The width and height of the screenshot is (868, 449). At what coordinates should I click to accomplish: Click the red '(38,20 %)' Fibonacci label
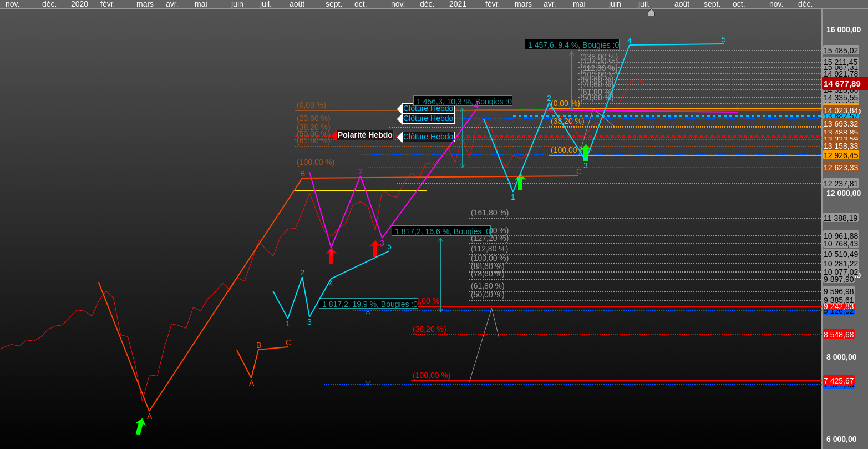429,329
